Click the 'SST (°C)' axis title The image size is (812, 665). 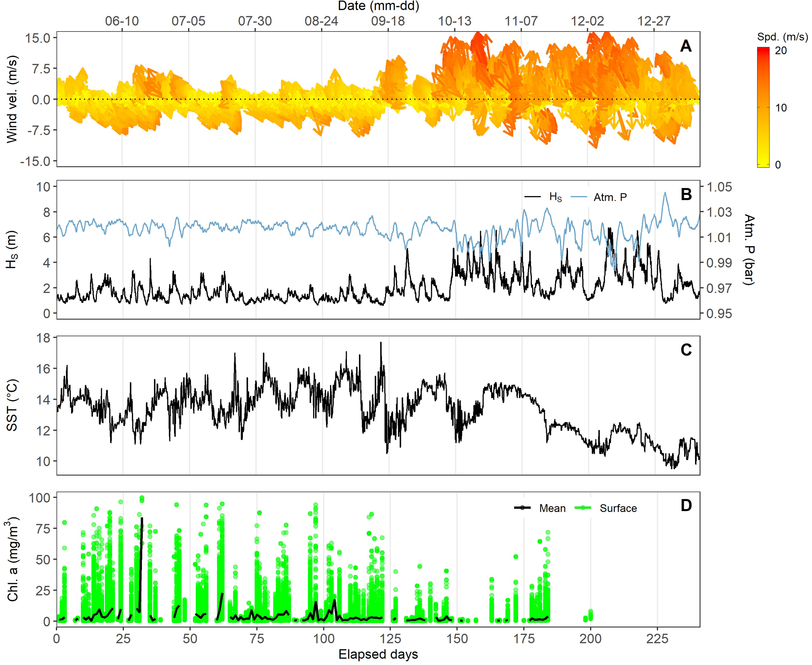point(12,405)
